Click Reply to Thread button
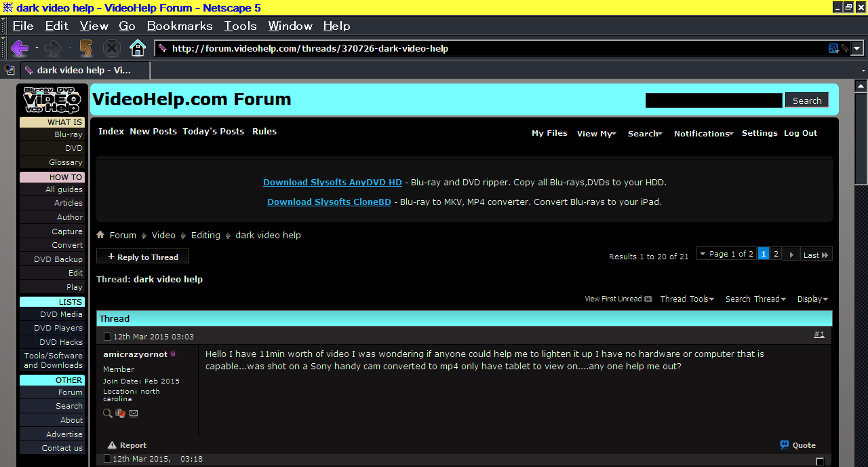This screenshot has height=467, width=868. coord(142,257)
